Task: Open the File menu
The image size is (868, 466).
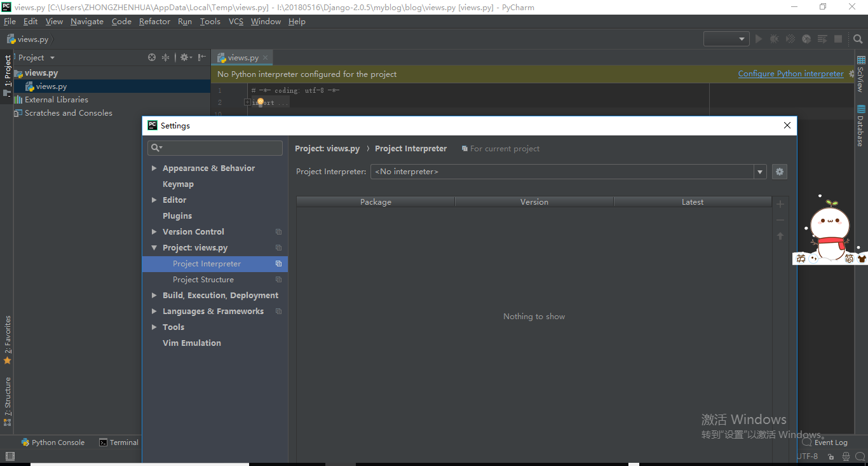Action: [10, 22]
